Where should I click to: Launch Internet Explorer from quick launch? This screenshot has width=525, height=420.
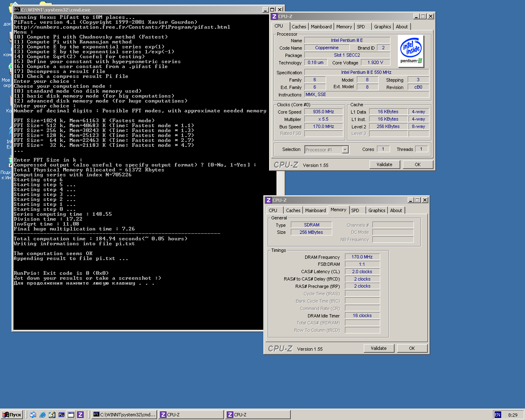coord(42,415)
